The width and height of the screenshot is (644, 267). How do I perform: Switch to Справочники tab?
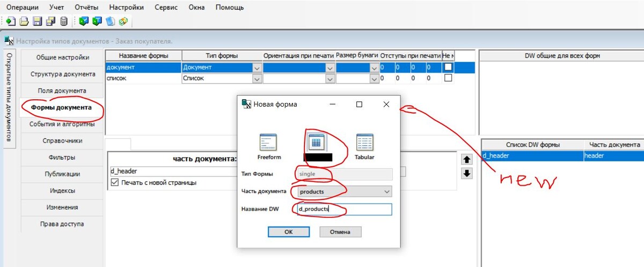pyautogui.click(x=63, y=140)
